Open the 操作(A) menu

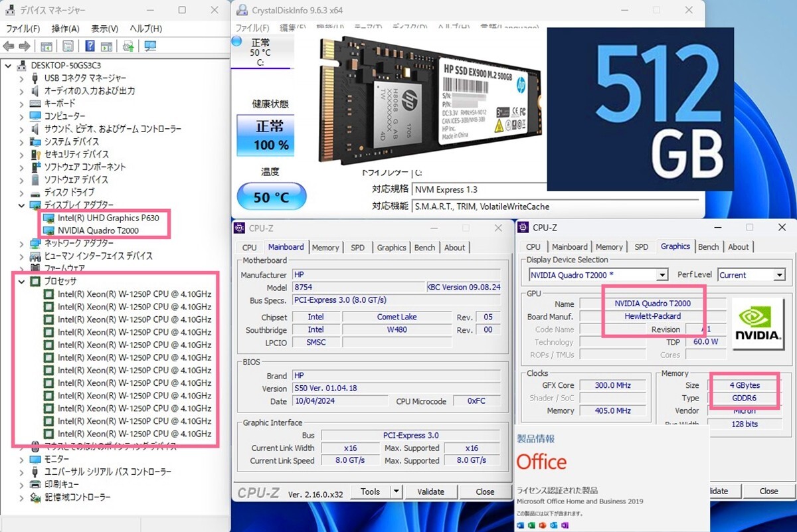[65, 29]
